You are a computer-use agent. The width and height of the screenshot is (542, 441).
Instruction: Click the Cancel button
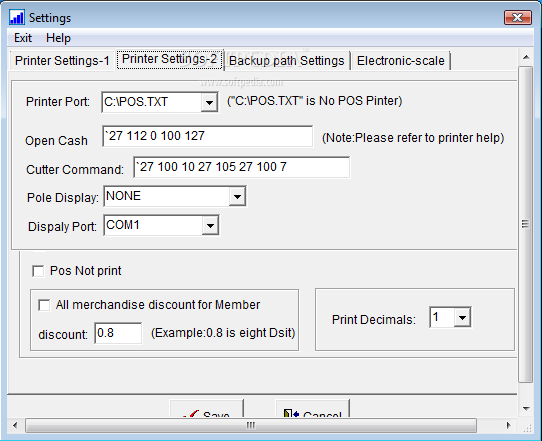click(312, 409)
